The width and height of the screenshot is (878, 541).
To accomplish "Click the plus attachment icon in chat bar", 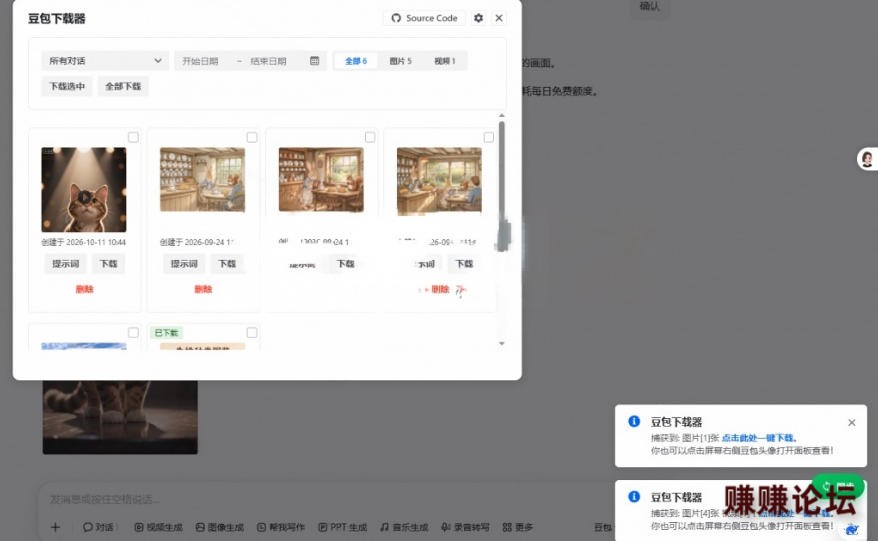I will point(55,527).
